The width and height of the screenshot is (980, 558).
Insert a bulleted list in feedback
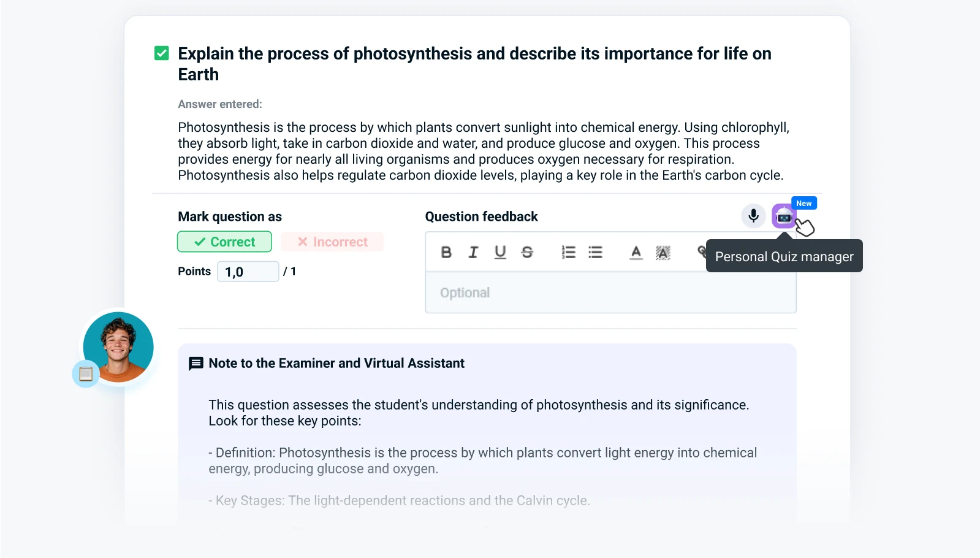(x=595, y=252)
